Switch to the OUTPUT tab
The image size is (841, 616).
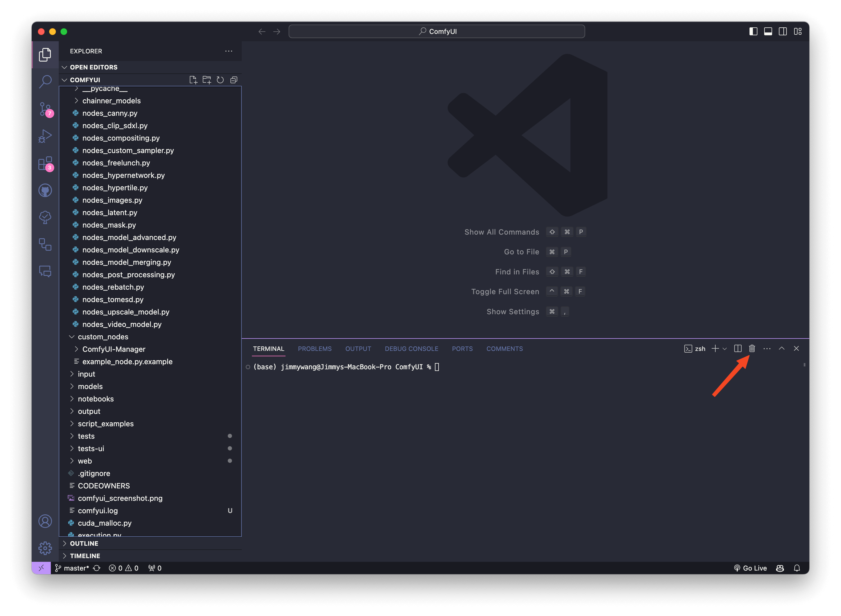tap(358, 349)
